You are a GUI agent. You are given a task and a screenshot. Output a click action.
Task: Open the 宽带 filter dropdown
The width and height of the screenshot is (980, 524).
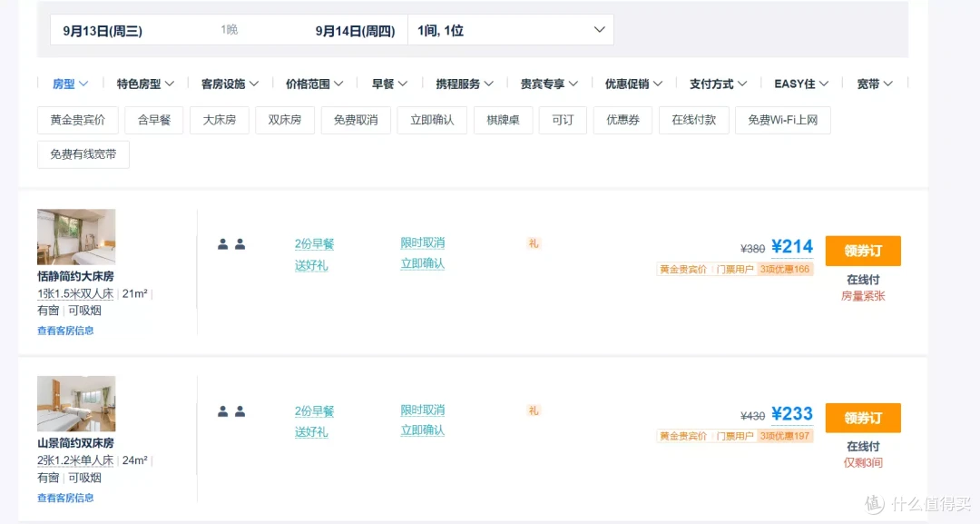[875, 84]
